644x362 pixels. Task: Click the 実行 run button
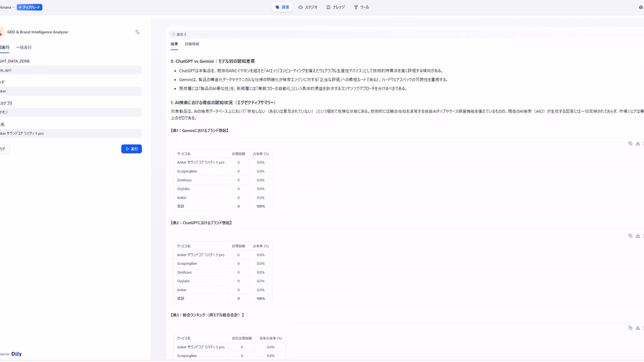[x=131, y=149]
